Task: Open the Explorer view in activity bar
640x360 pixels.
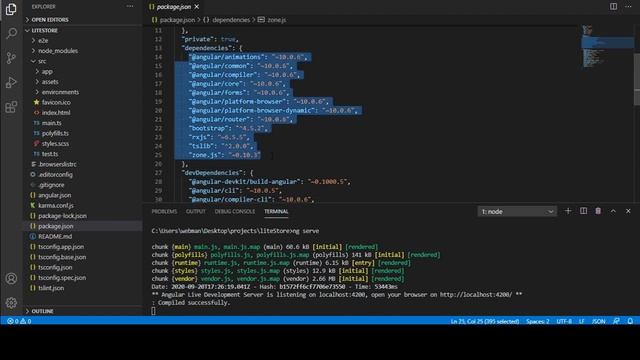Action: [11, 9]
